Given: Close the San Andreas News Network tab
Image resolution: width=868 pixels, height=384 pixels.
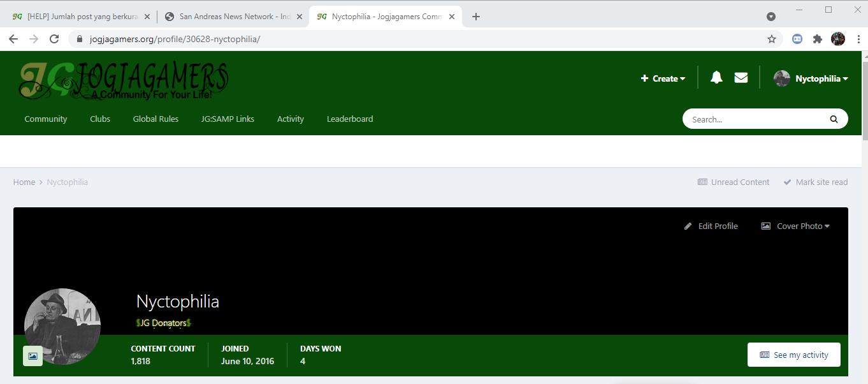Looking at the screenshot, I should [x=300, y=17].
